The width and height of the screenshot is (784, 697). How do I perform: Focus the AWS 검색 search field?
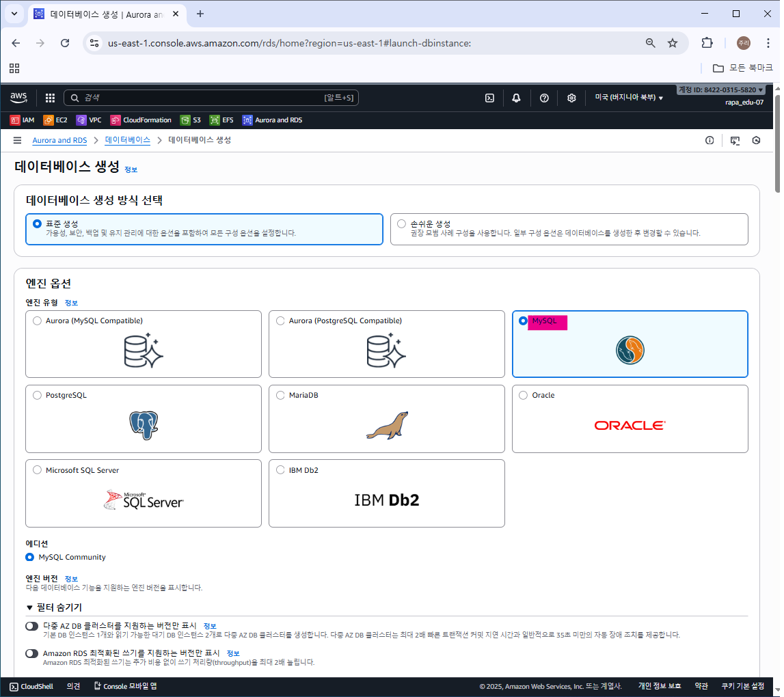coord(211,98)
